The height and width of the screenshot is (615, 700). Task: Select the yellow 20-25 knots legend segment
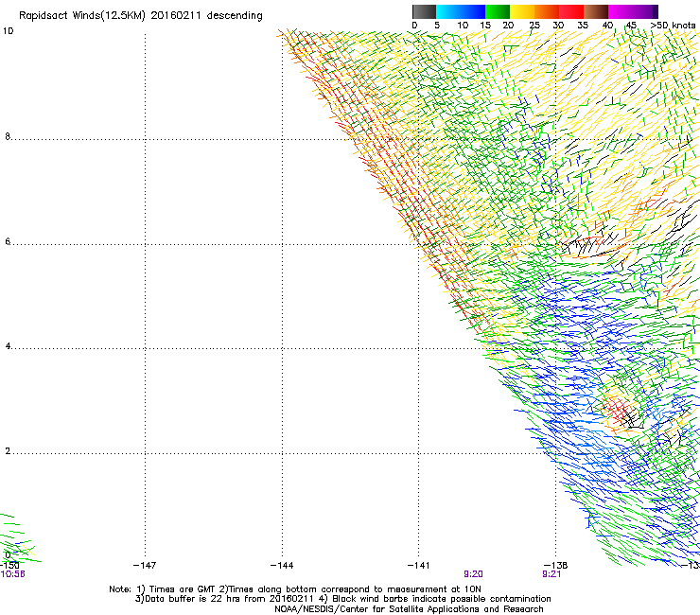tap(522, 11)
